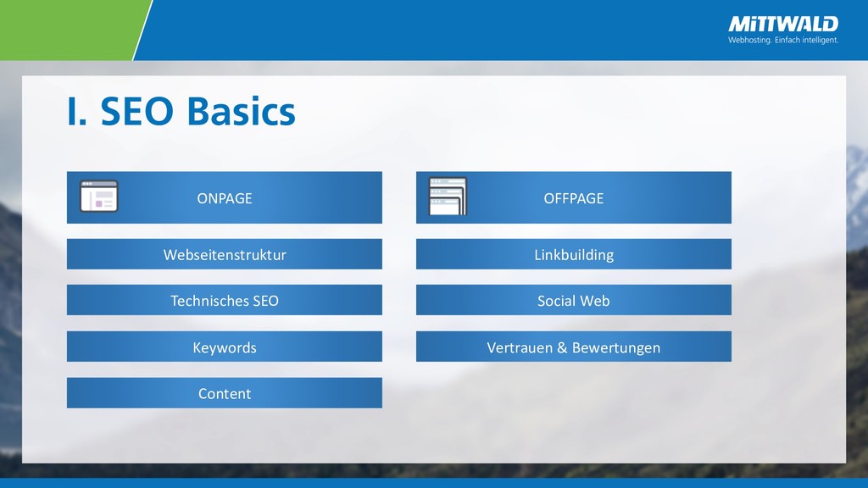Click the ONPAGE browser window icon
868x488 pixels.
(x=99, y=196)
